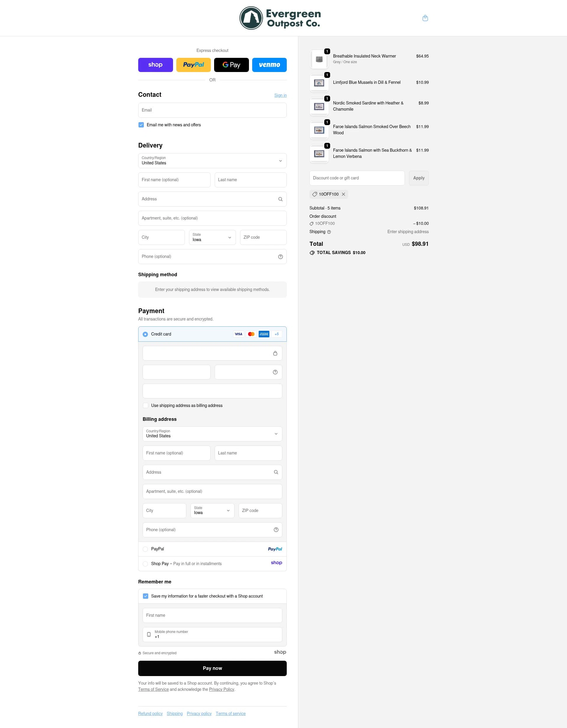Select PayPal as payment method
567x728 pixels.
pyautogui.click(x=145, y=549)
